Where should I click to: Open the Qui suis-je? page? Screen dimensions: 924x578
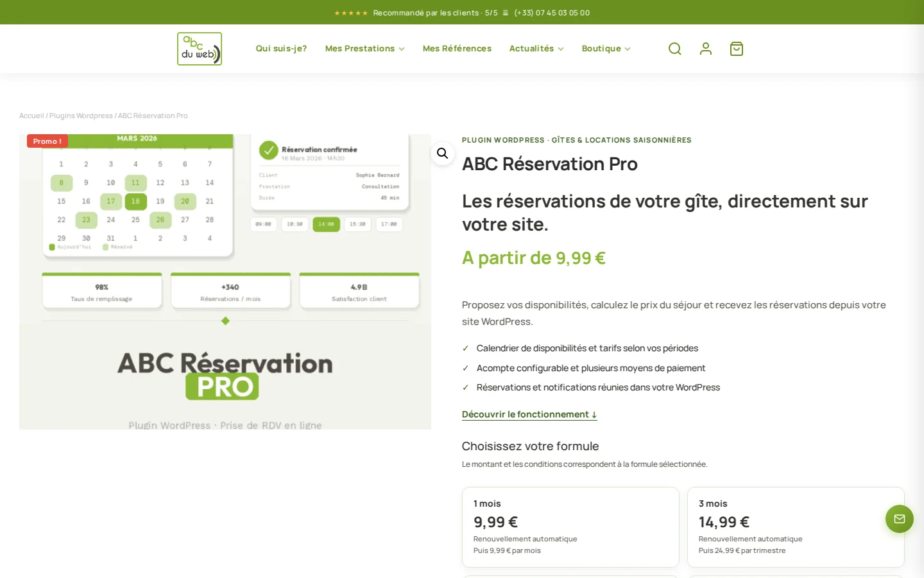point(281,49)
